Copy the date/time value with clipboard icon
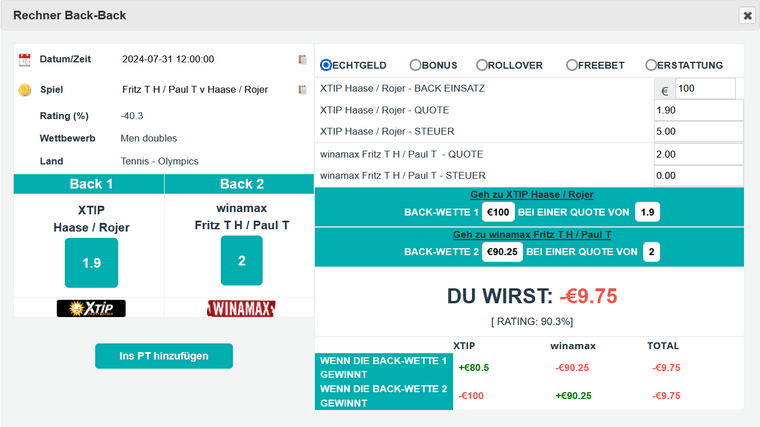This screenshot has height=427, width=760. [x=302, y=59]
